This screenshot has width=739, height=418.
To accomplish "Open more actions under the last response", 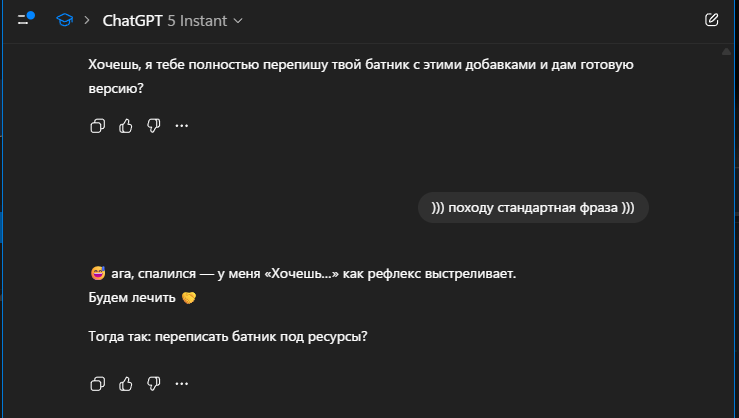I will coord(182,383).
